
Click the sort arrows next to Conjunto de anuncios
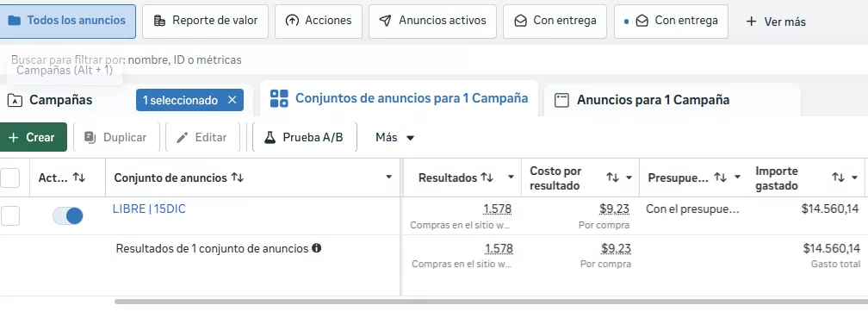[238, 178]
